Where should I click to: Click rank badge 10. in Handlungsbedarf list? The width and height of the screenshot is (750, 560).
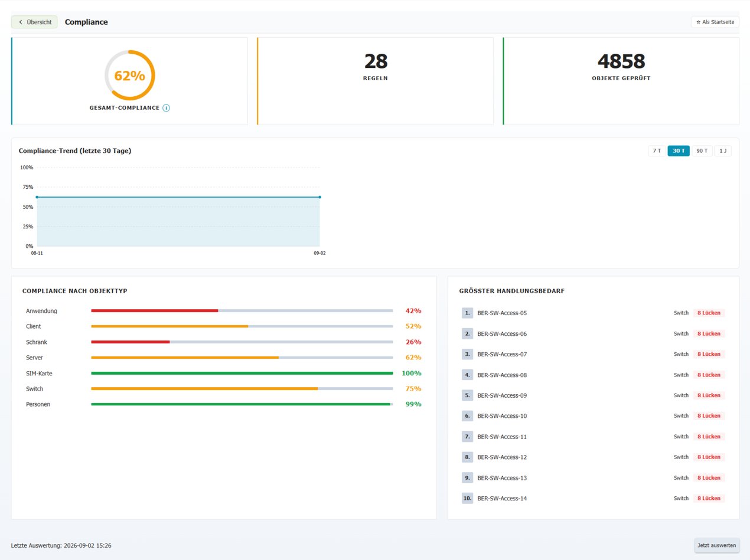pyautogui.click(x=468, y=498)
